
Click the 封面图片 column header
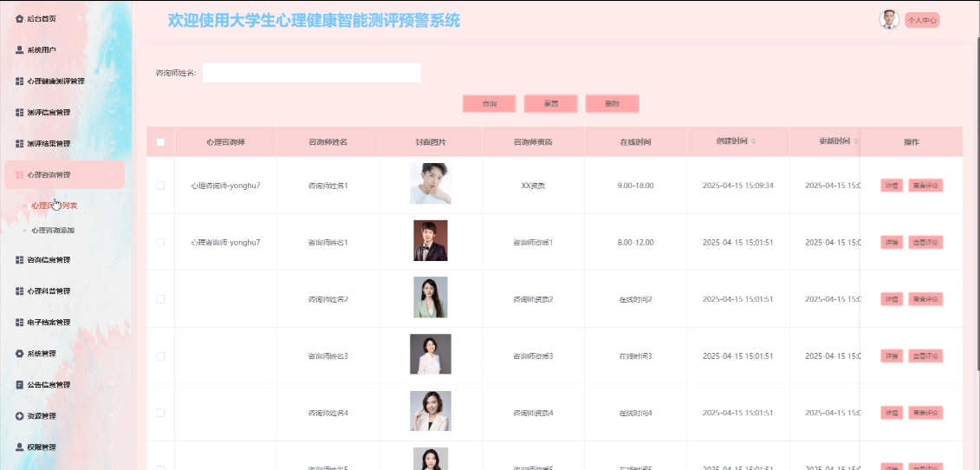click(x=431, y=142)
